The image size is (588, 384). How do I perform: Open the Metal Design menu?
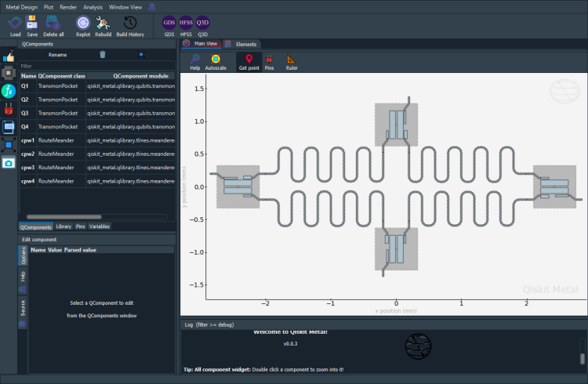21,7
